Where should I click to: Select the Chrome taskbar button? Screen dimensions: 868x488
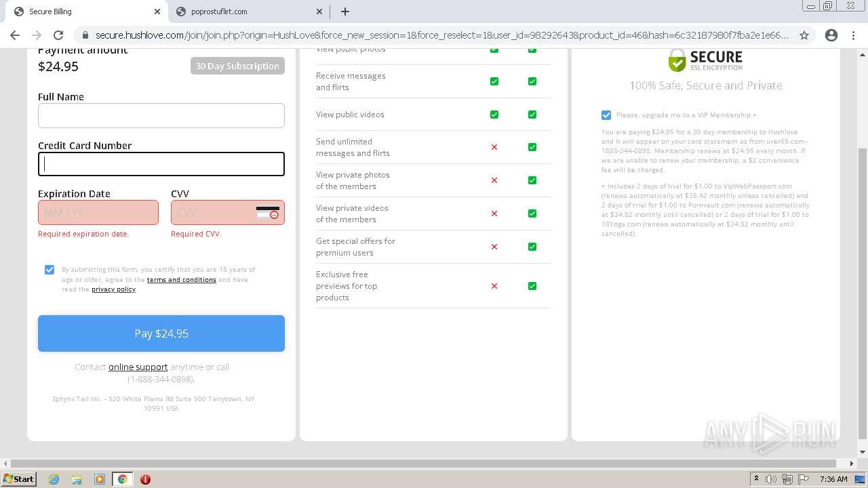(122, 479)
